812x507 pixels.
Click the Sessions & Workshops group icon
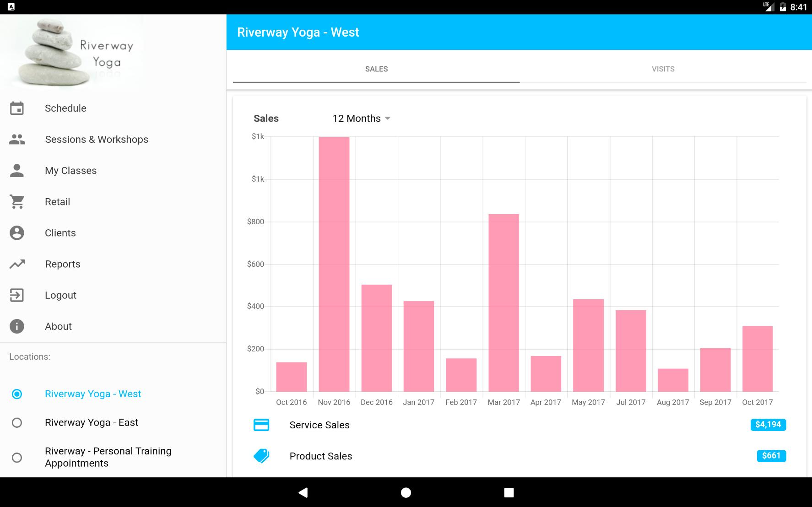point(17,140)
